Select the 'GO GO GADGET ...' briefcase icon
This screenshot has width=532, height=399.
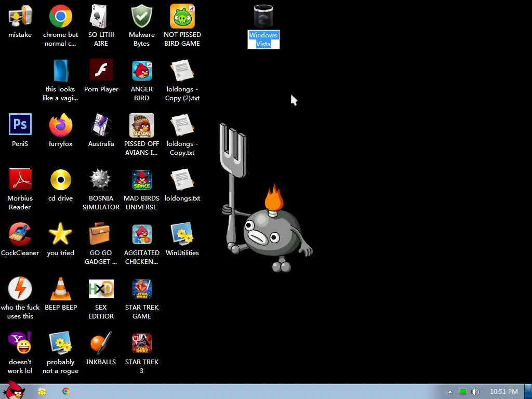tap(99, 233)
